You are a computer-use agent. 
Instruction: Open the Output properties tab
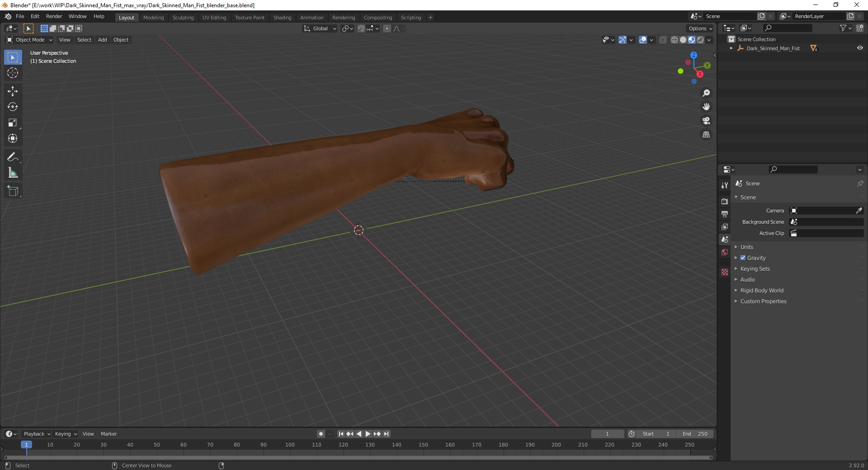tap(725, 214)
